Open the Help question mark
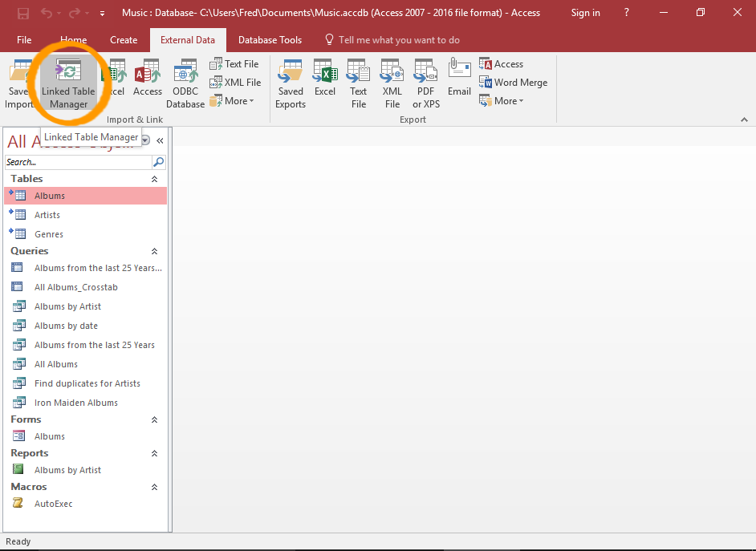Image resolution: width=756 pixels, height=551 pixels. click(x=626, y=13)
